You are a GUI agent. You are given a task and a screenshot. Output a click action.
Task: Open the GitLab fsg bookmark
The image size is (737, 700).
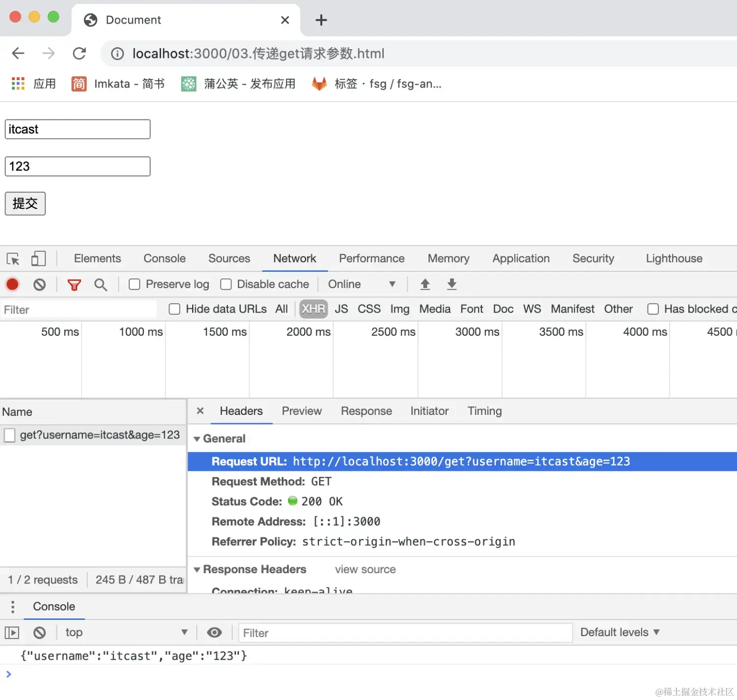(377, 84)
